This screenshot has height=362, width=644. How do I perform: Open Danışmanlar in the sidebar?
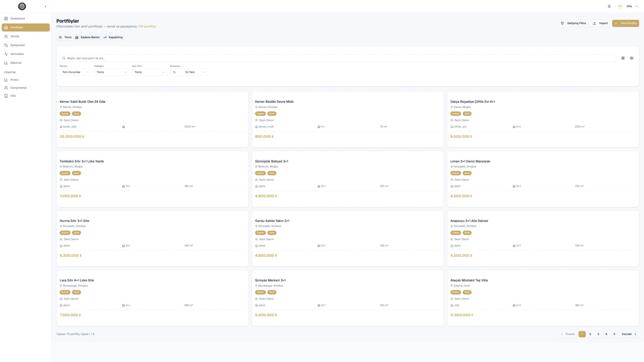pyautogui.click(x=26, y=88)
